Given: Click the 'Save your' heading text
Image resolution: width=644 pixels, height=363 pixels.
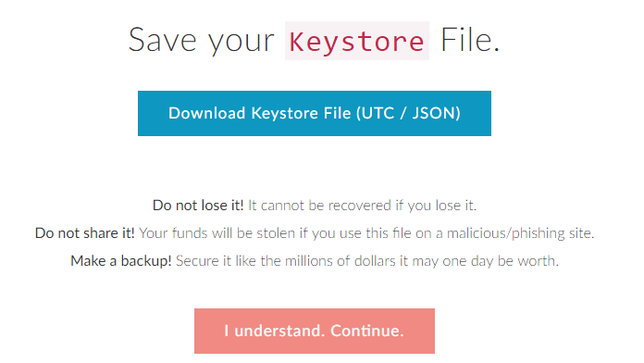Looking at the screenshot, I should click(x=202, y=41).
